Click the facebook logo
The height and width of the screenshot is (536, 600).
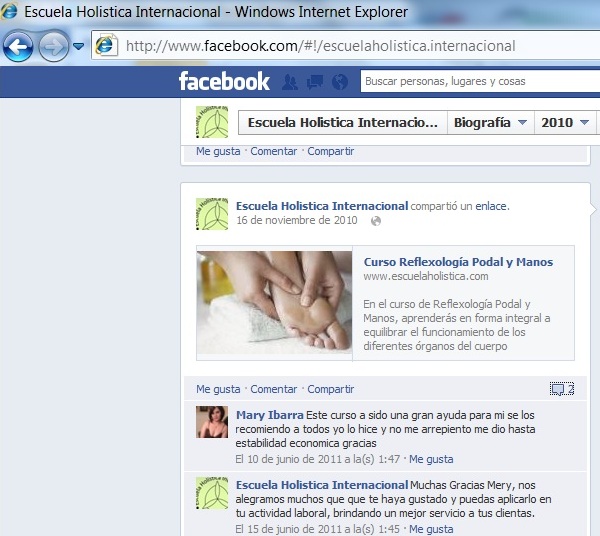pos(224,81)
